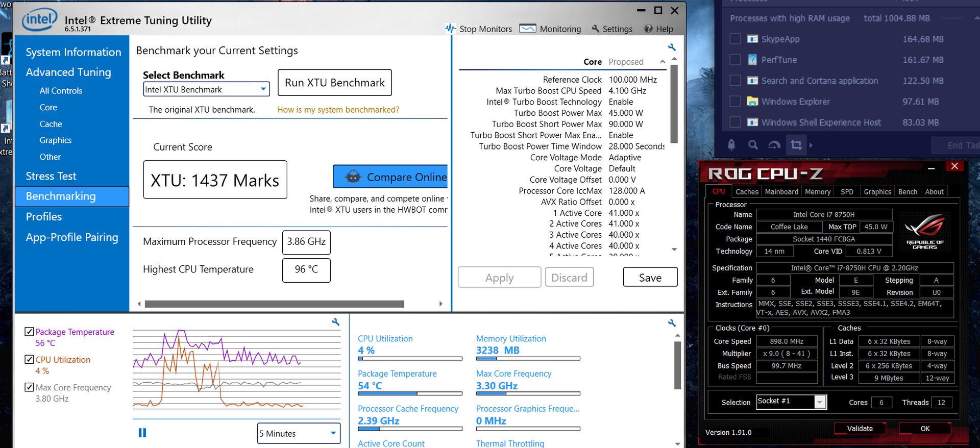Screen dimensions: 980x448
Task: Click wrench icon above the monitoring graph
Action: [335, 322]
